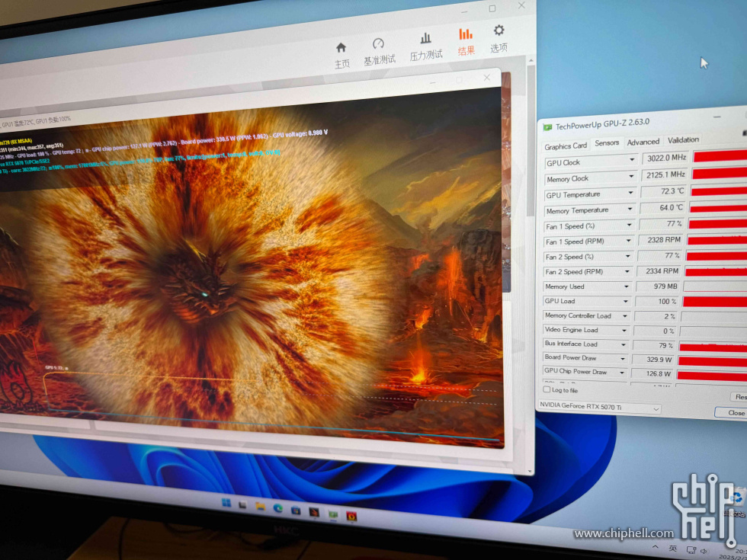
Task: Open Microsoft Store from the taskbar
Action: (296, 510)
